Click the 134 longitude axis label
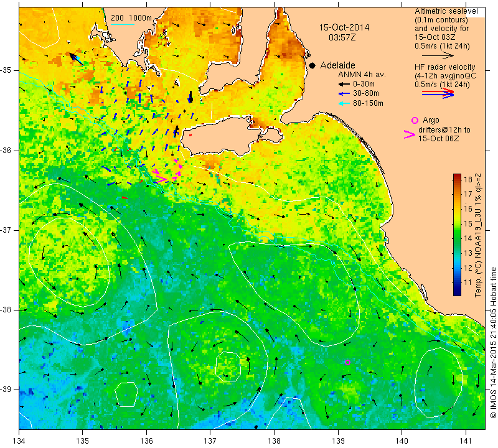 click(x=19, y=441)
